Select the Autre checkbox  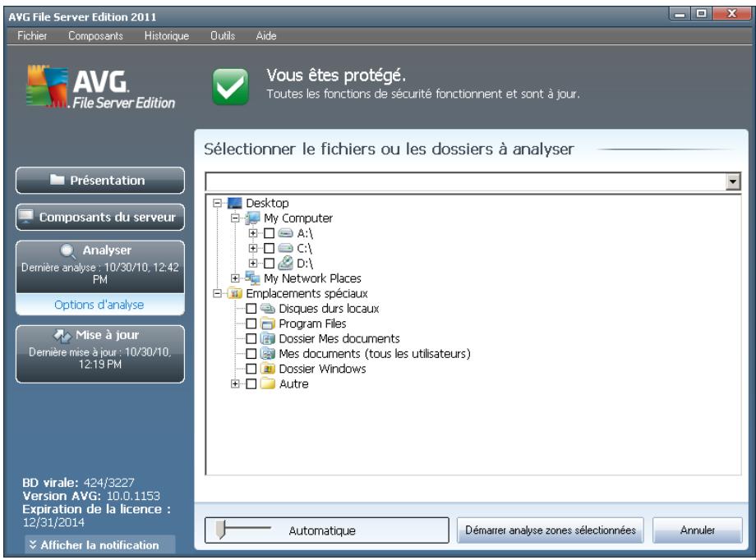pos(251,383)
